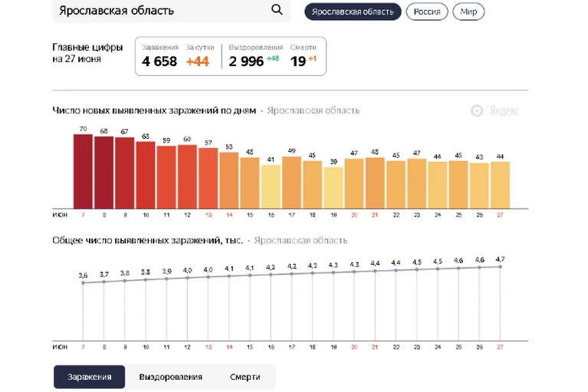Switch region to Россия

pos(427,12)
